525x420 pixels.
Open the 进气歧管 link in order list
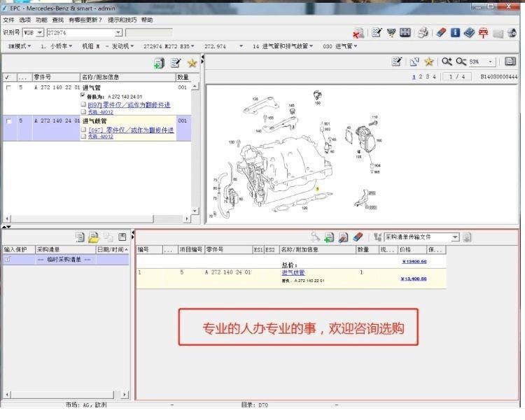tap(293, 272)
